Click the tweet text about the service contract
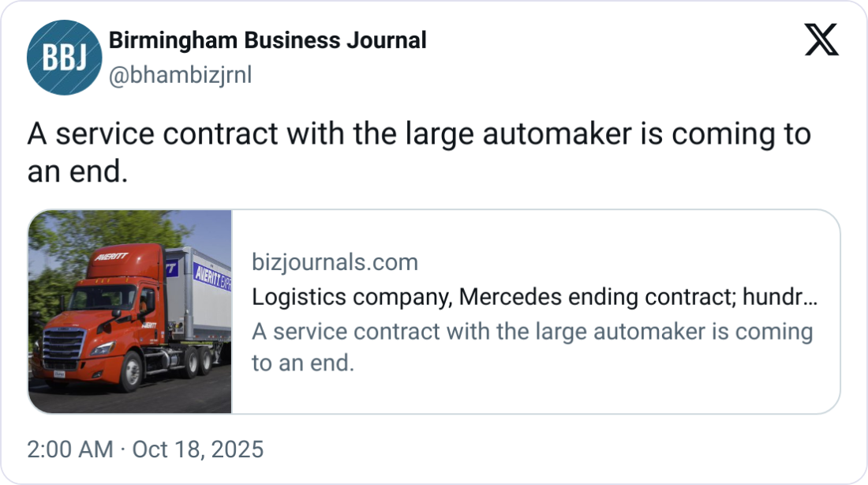868x485 pixels. pos(418,134)
